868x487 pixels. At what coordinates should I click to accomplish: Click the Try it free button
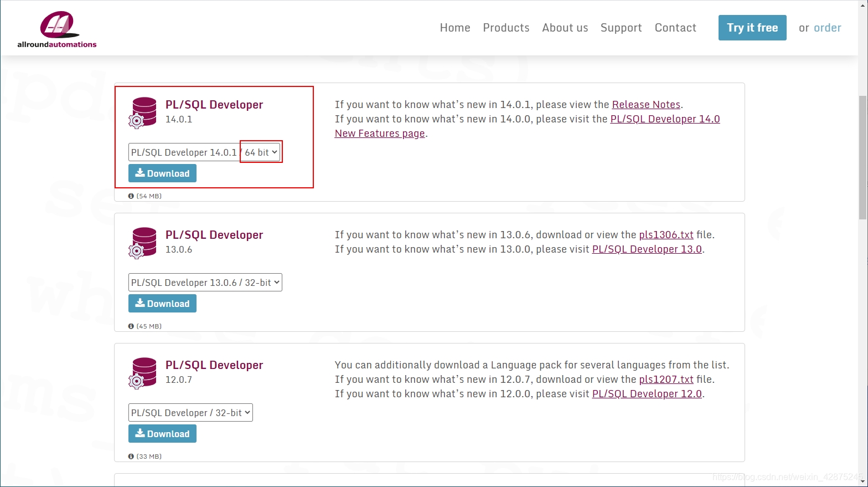pos(752,28)
